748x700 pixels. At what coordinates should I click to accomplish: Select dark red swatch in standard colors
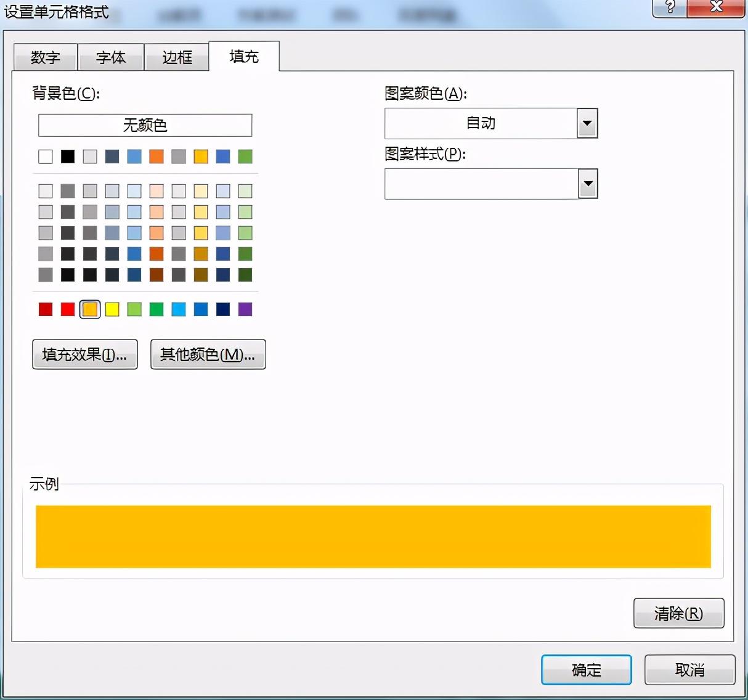[x=46, y=309]
